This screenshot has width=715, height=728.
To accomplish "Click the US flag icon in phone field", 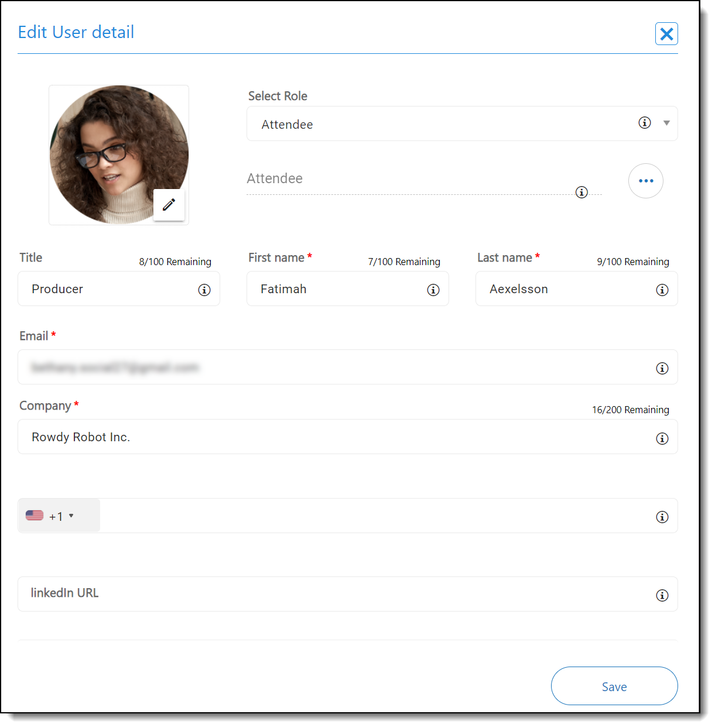I will tap(35, 516).
